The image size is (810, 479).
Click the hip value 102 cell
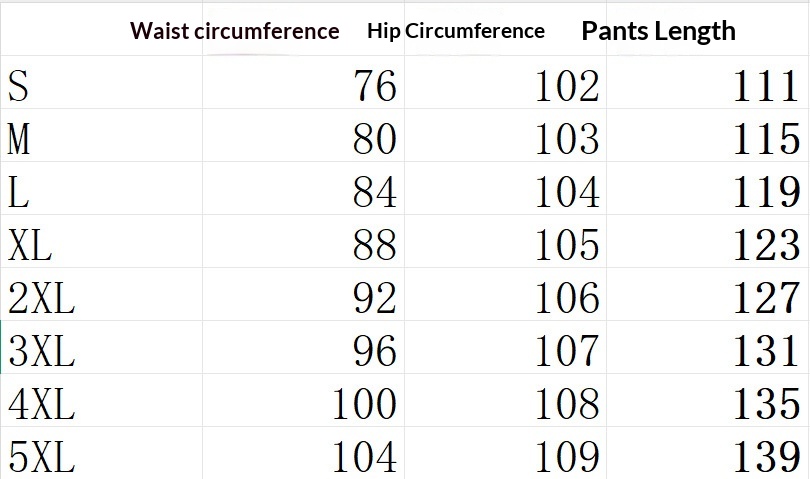[x=566, y=87]
